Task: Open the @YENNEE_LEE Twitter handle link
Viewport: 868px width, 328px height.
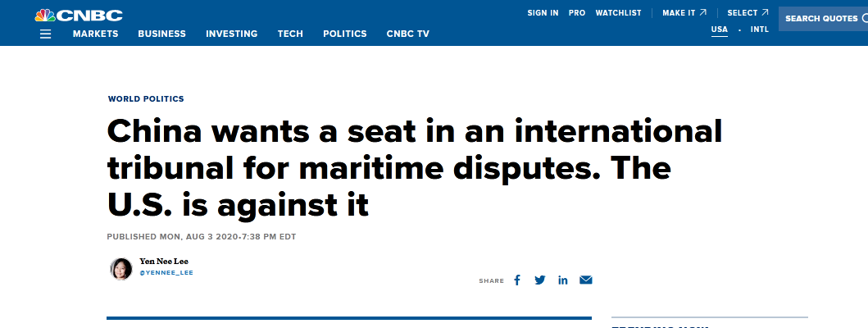Action: pyautogui.click(x=166, y=271)
